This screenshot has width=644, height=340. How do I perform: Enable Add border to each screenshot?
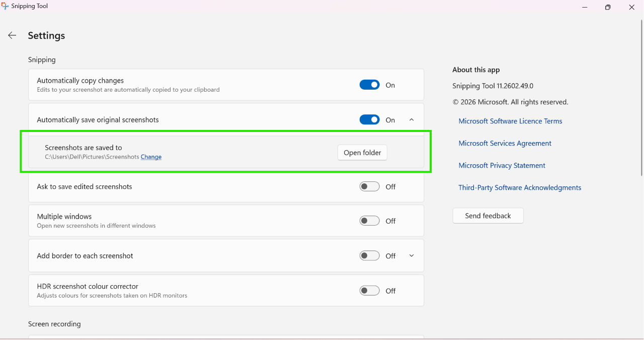[369, 256]
